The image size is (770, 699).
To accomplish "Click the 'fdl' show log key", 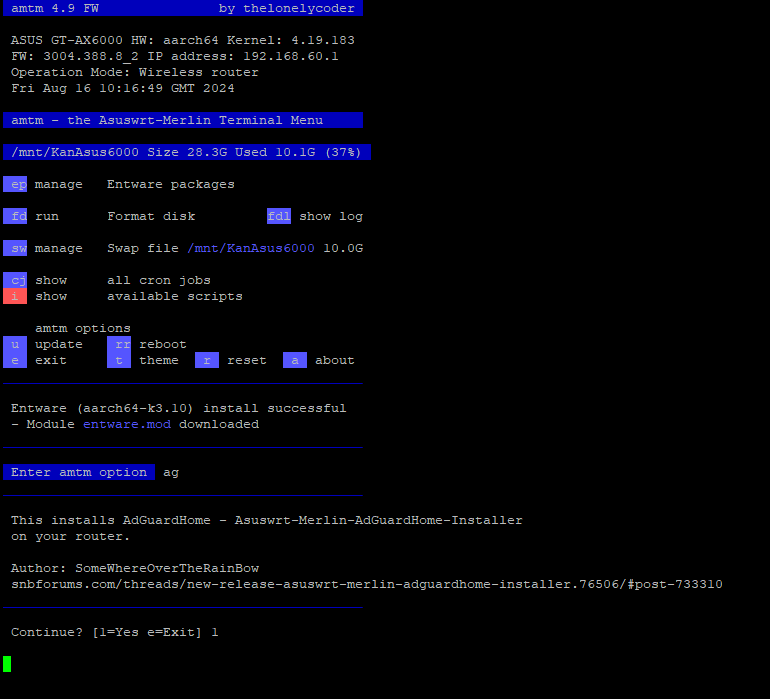I will tap(279, 216).
